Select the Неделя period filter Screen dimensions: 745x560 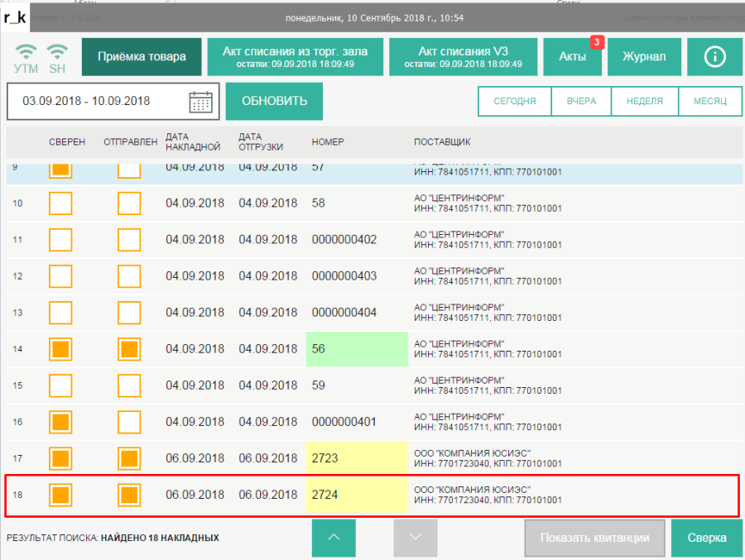click(x=645, y=102)
